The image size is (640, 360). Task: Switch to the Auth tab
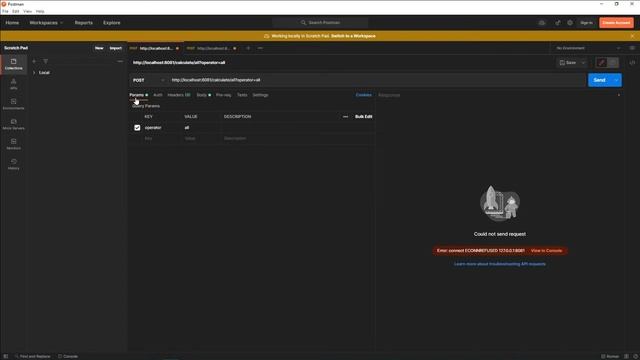(x=158, y=95)
